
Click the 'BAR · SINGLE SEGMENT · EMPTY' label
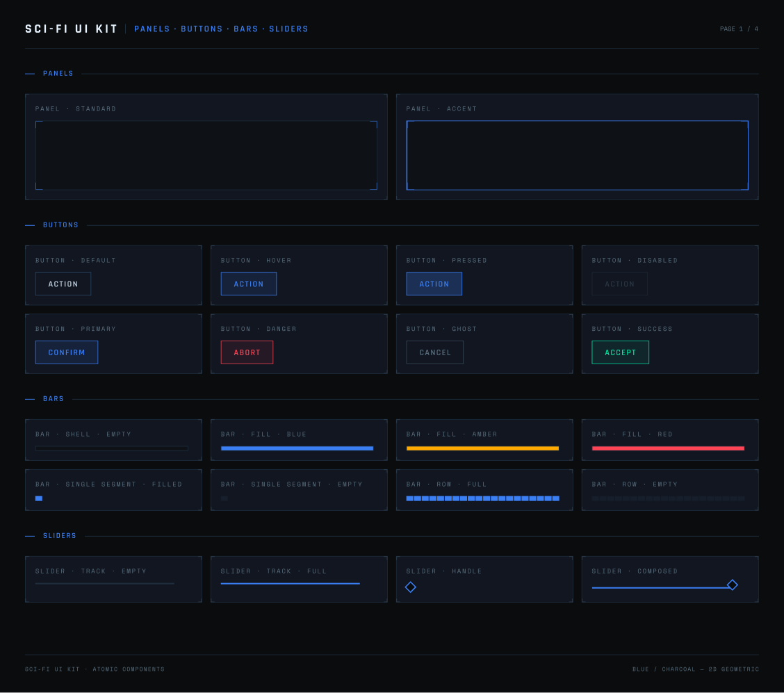click(291, 484)
